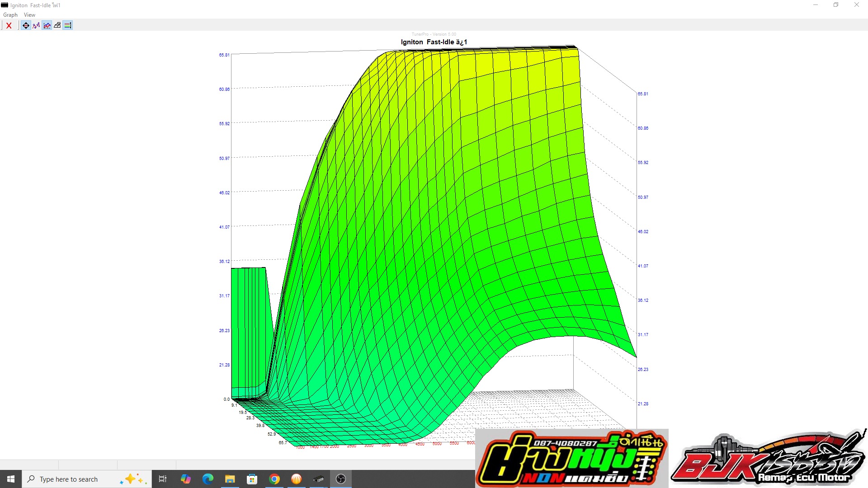This screenshot has height=488, width=868.
Task: Click the 21.28 label on right axis
Action: [x=643, y=404]
